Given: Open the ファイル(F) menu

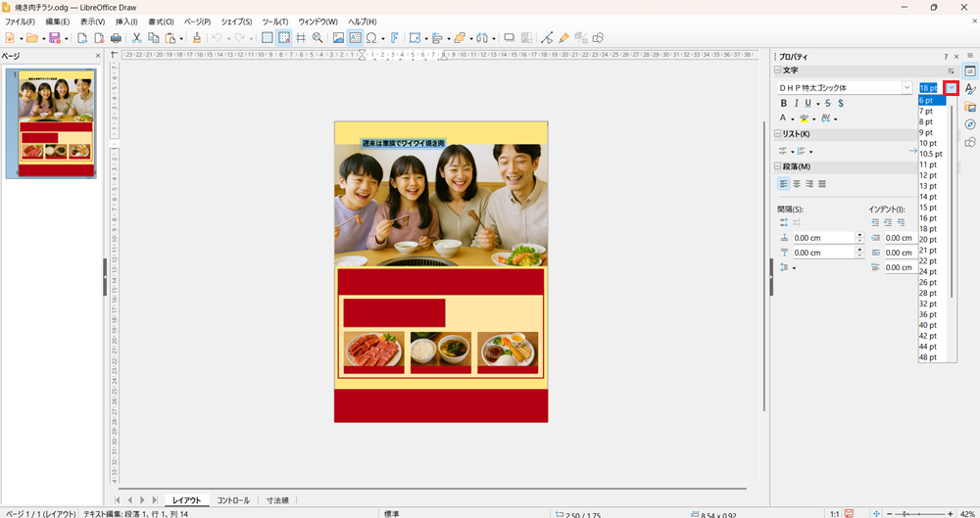Looking at the screenshot, I should coord(20,22).
